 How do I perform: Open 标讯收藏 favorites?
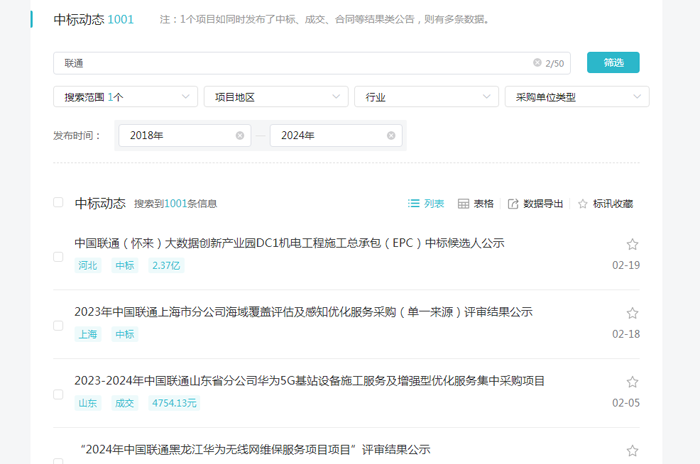point(605,204)
